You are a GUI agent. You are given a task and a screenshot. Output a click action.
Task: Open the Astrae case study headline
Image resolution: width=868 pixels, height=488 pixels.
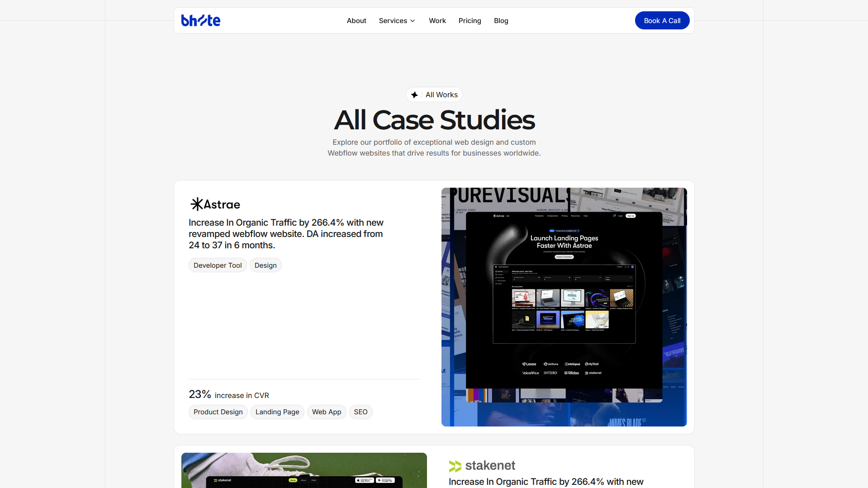[x=286, y=234]
